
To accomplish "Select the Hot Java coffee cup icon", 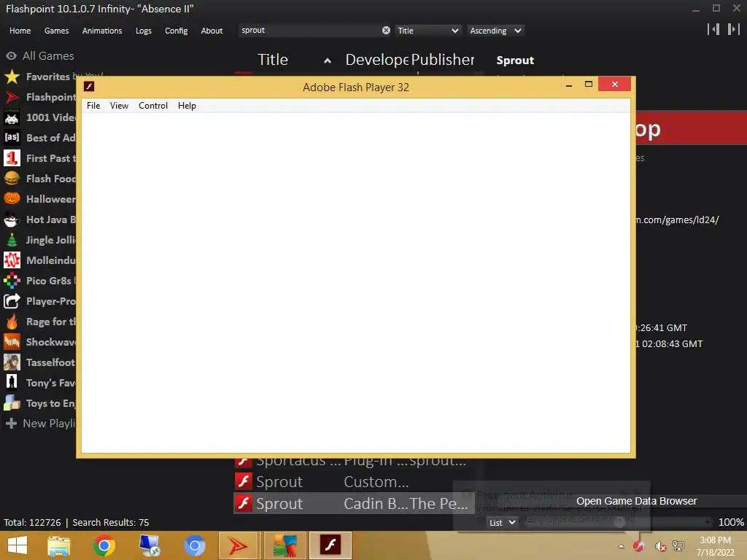I will 12,219.
